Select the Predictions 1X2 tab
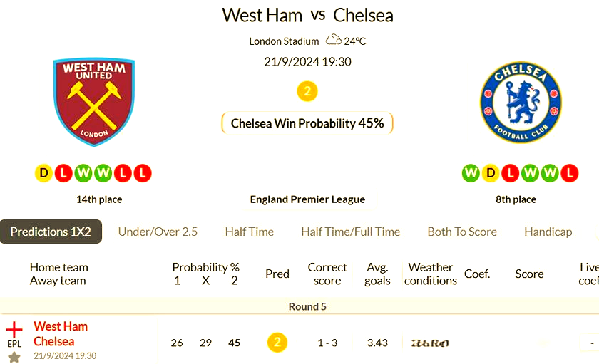Screen dimensions: 599x364 [x=51, y=232]
